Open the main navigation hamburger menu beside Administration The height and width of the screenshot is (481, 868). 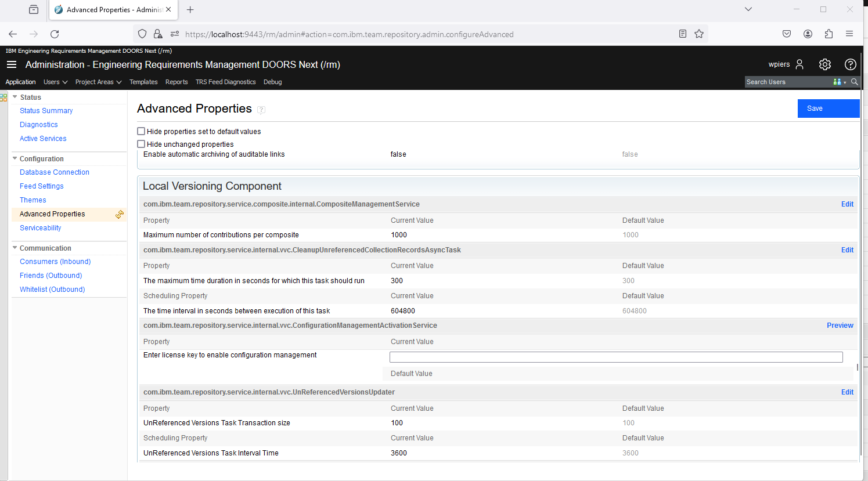[x=12, y=64]
